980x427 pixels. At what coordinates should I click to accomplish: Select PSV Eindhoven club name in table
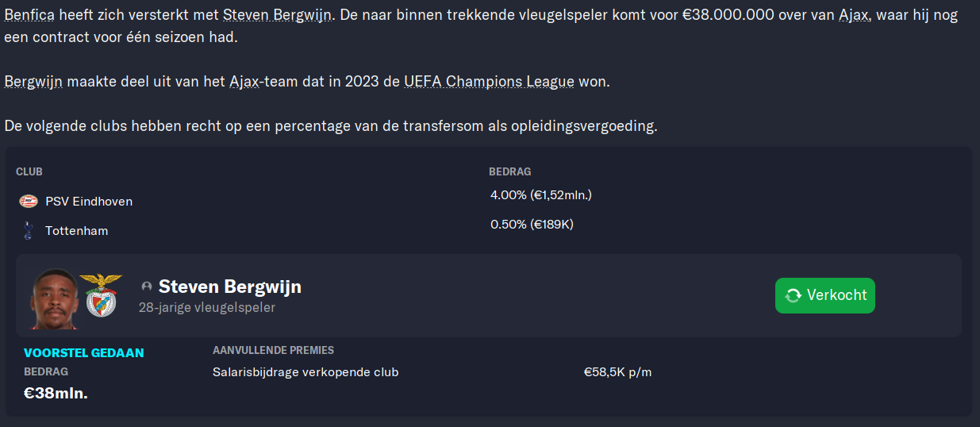(89, 202)
